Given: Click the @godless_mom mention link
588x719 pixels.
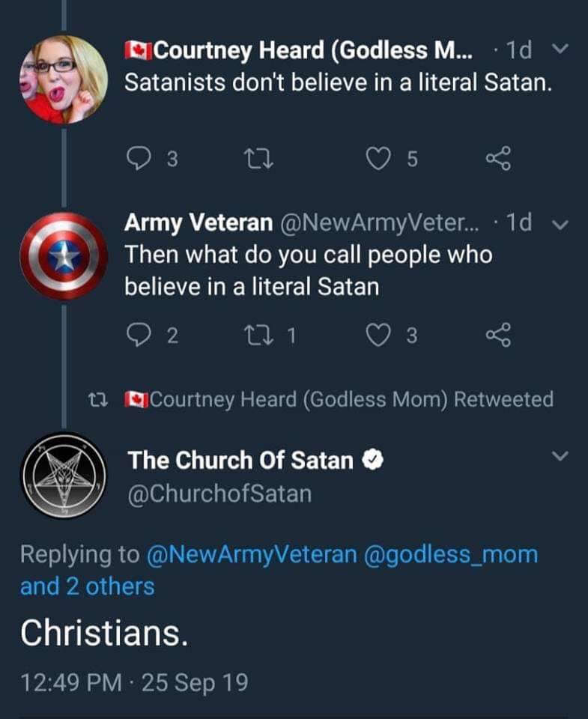Looking at the screenshot, I should pos(450,555).
